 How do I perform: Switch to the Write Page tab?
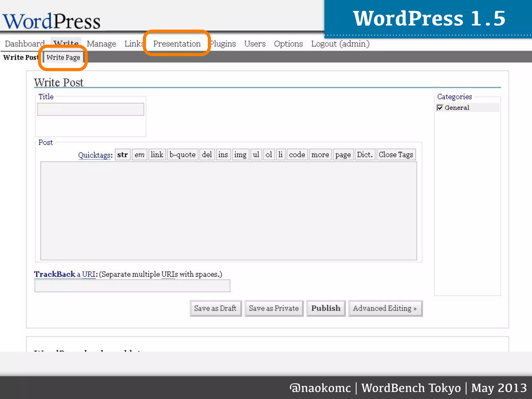(x=63, y=57)
